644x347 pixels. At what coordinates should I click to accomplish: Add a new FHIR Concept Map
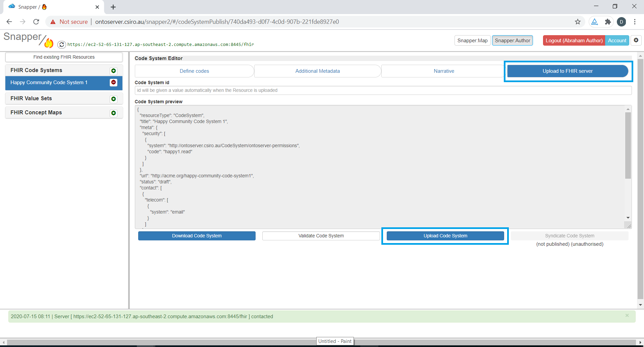(x=113, y=113)
